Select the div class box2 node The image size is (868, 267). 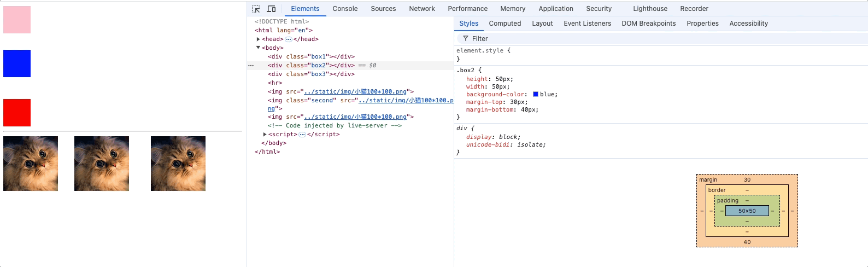click(x=311, y=66)
